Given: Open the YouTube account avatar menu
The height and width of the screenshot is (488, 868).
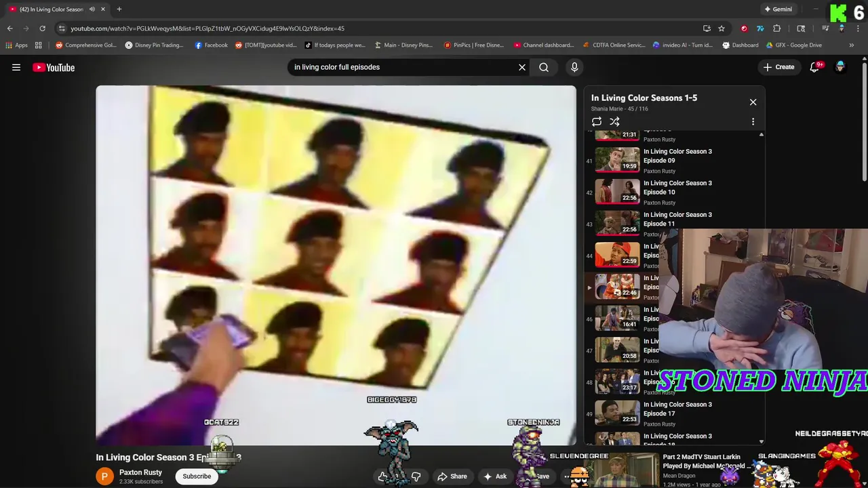Looking at the screenshot, I should [x=840, y=67].
